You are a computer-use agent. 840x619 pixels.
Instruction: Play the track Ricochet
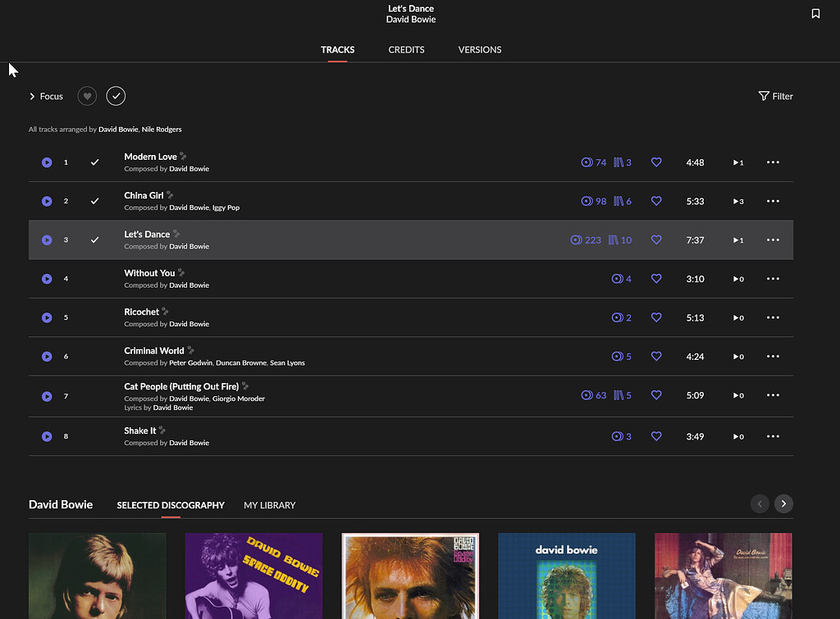click(47, 317)
